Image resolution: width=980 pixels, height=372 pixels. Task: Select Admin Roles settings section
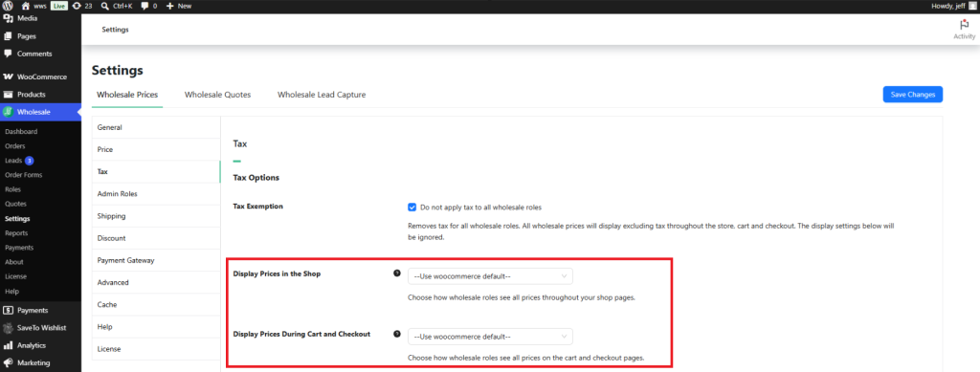[x=156, y=194]
